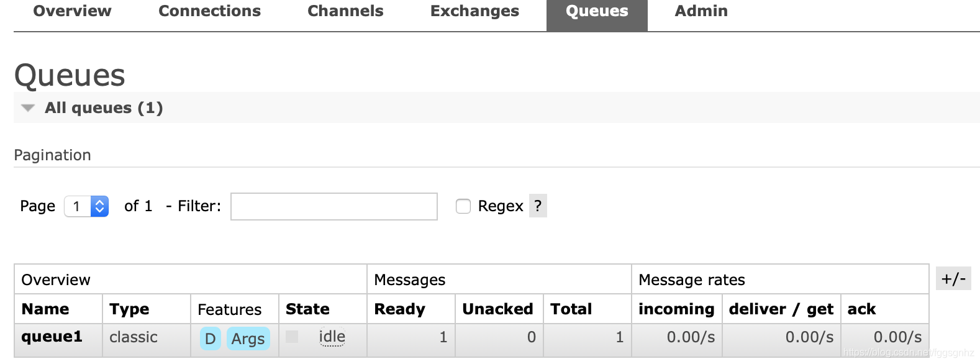
Task: Click the +/- column options button
Action: click(x=953, y=278)
